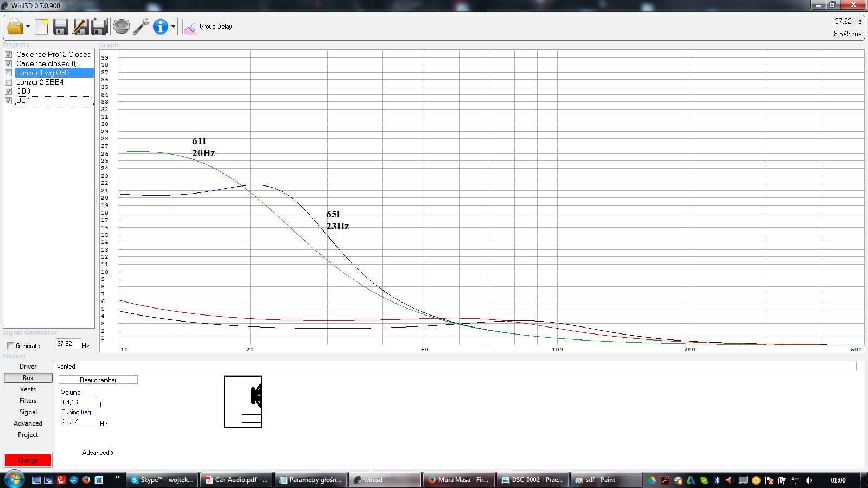868x488 pixels.
Task: Uncheck the QB3 project checkbox
Action: [x=9, y=92]
